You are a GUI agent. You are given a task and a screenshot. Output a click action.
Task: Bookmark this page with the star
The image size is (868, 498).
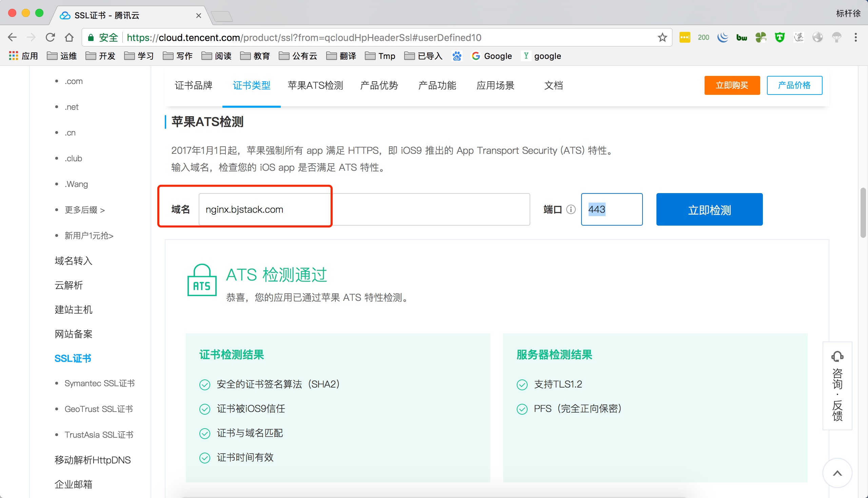[x=662, y=37]
